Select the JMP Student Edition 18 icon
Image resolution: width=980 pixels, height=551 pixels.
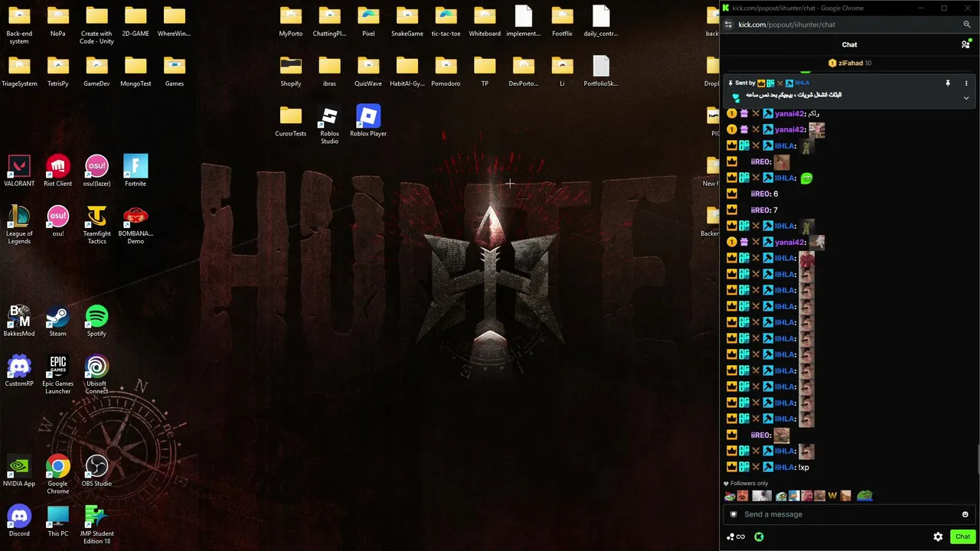96,525
